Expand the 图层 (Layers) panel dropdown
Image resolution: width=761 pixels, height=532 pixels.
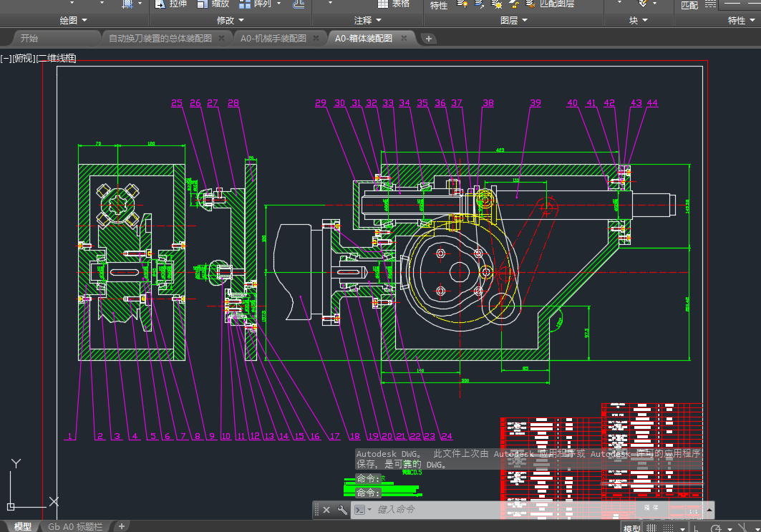pyautogui.click(x=514, y=21)
